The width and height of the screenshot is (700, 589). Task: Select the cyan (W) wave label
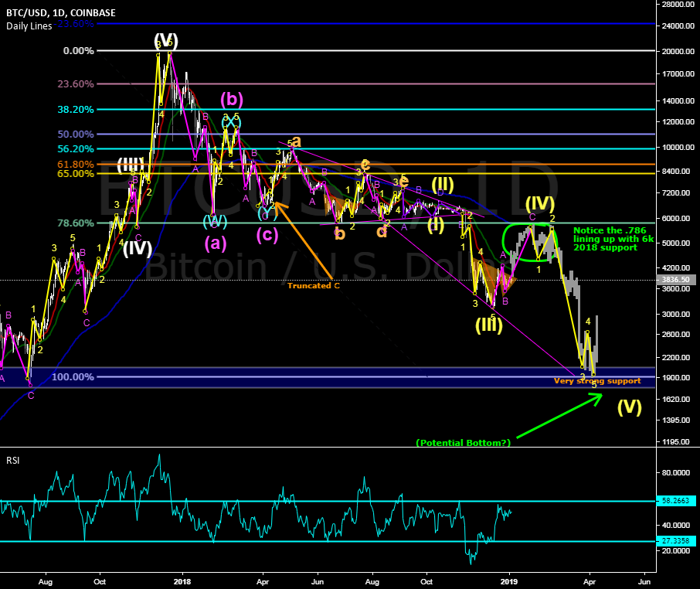click(x=214, y=222)
